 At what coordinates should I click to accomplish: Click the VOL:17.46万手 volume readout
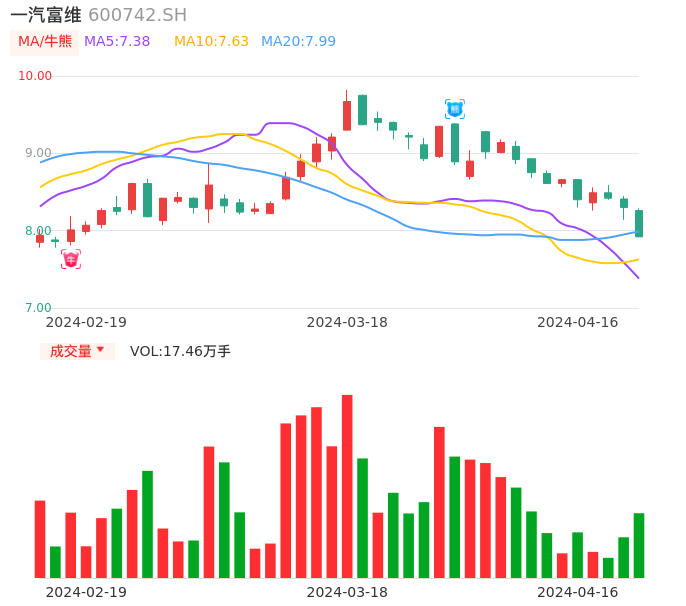180,351
